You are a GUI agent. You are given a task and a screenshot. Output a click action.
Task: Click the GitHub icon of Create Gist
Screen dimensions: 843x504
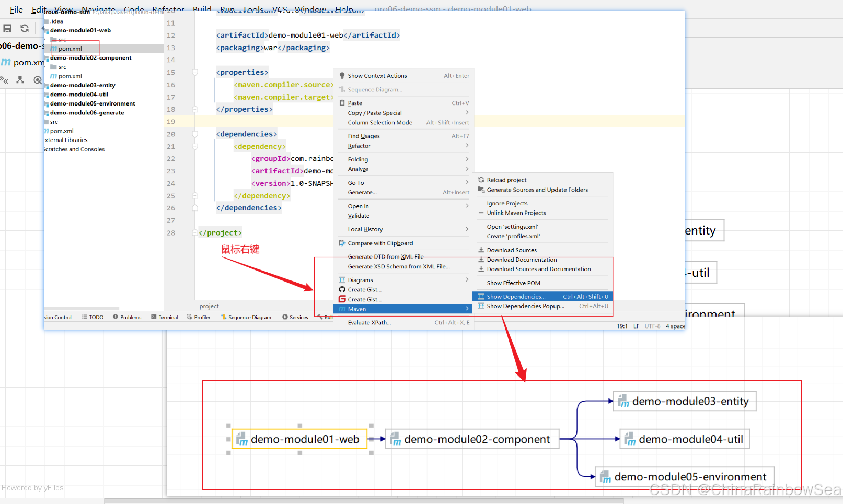[x=342, y=290]
